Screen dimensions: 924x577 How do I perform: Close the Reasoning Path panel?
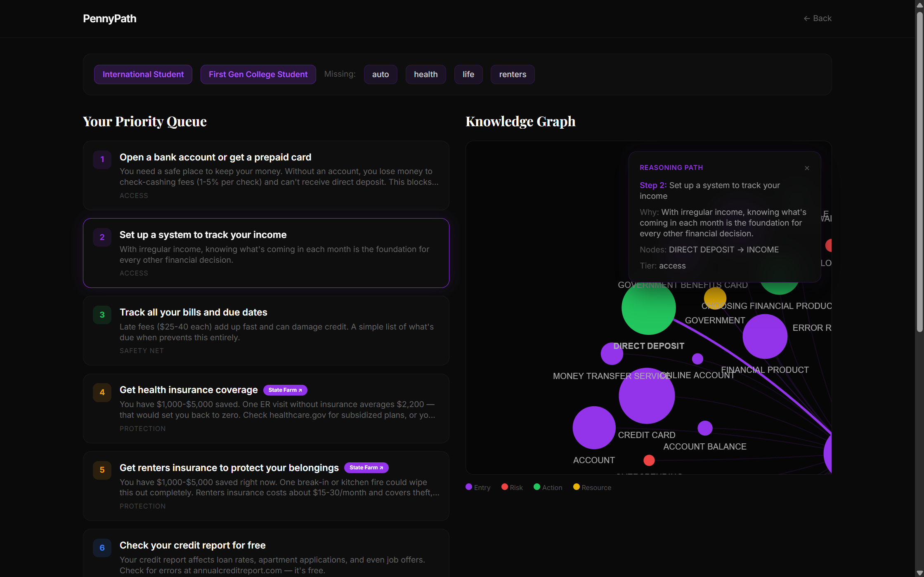tap(807, 168)
